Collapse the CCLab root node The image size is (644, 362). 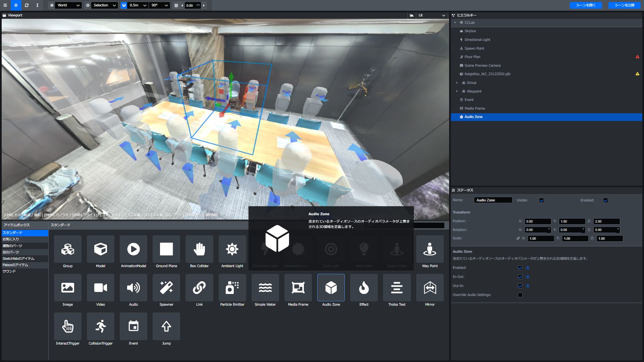tap(455, 23)
